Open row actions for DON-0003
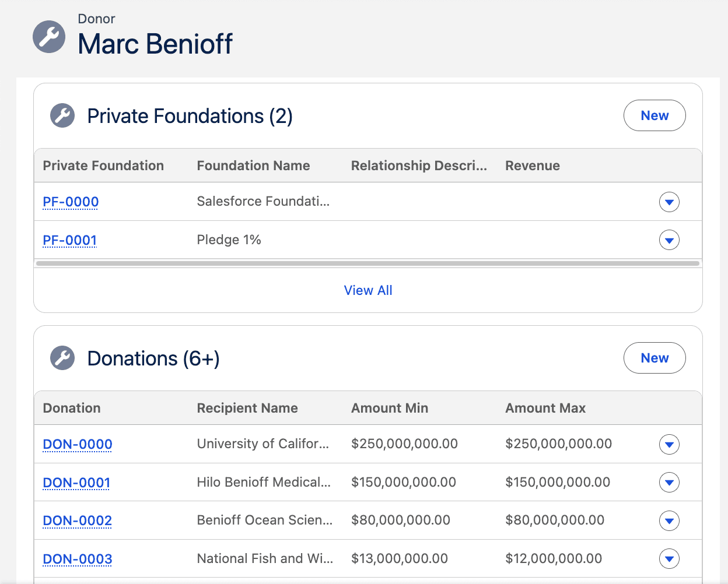Viewport: 728px width, 584px height. click(x=669, y=559)
